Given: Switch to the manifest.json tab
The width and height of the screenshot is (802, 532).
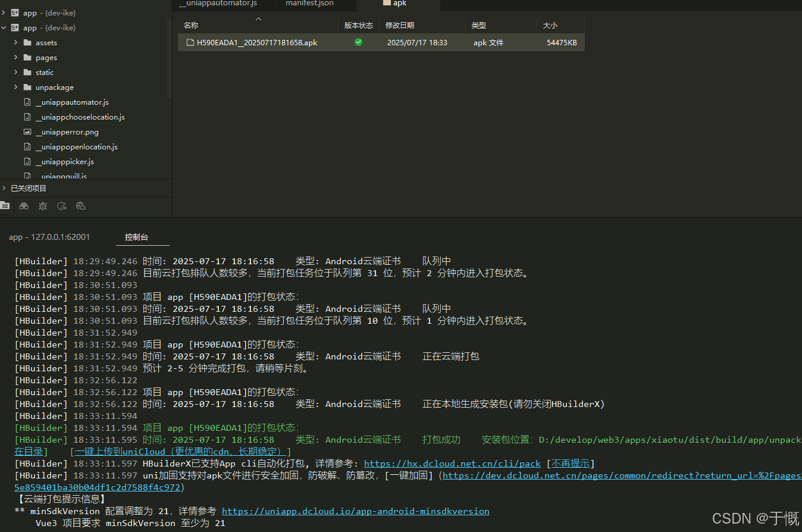Looking at the screenshot, I should (309, 4).
